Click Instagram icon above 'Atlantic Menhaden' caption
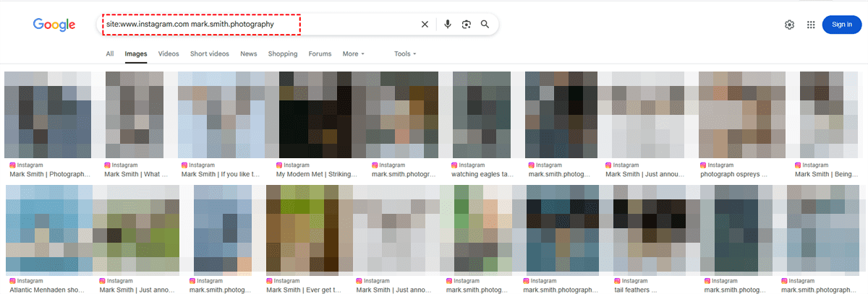This screenshot has height=294, width=868. pos(13,281)
